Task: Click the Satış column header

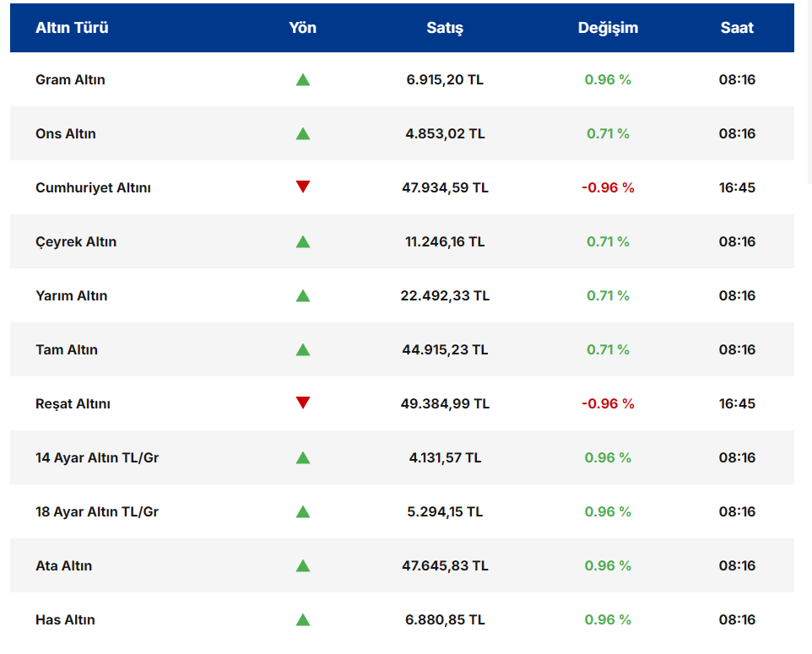Action: point(445,28)
